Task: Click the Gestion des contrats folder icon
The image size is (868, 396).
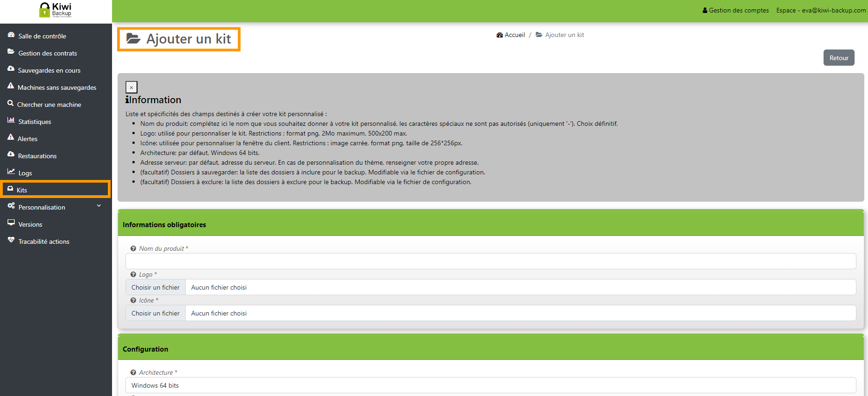Action: point(11,52)
